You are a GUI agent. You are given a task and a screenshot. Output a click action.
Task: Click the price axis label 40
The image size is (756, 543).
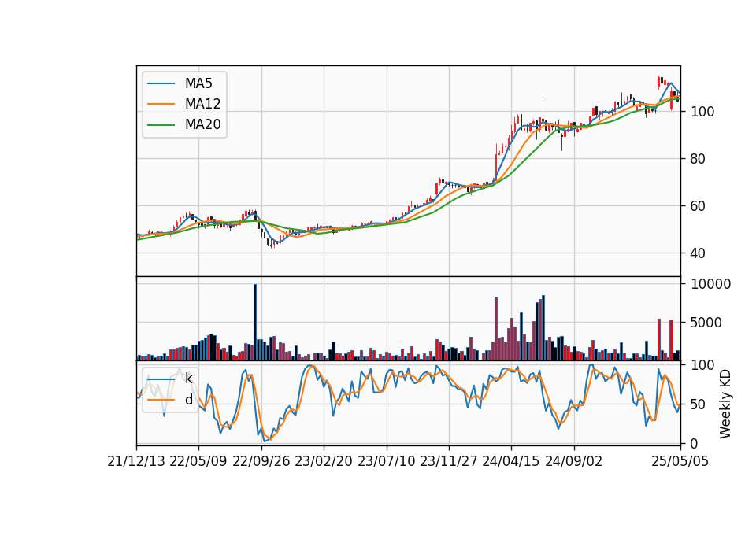point(699,253)
